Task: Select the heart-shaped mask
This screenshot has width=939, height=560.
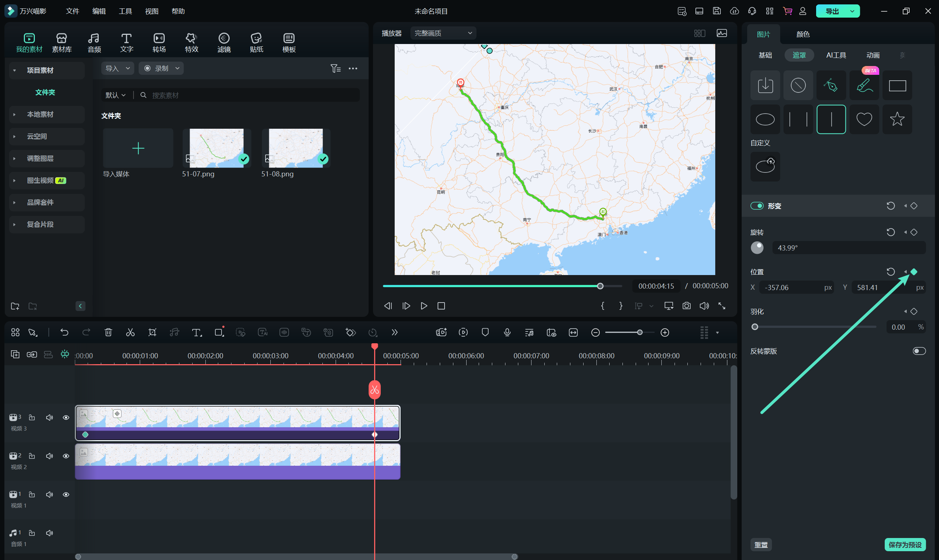Action: (864, 119)
